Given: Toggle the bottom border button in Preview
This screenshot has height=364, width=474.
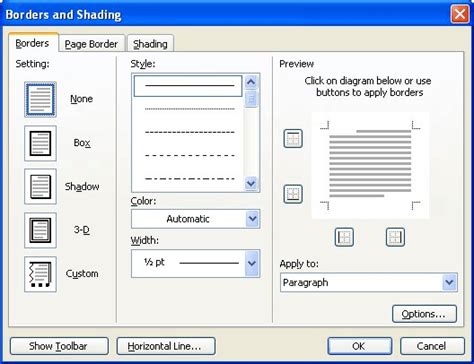Looking at the screenshot, I should pos(293,194).
